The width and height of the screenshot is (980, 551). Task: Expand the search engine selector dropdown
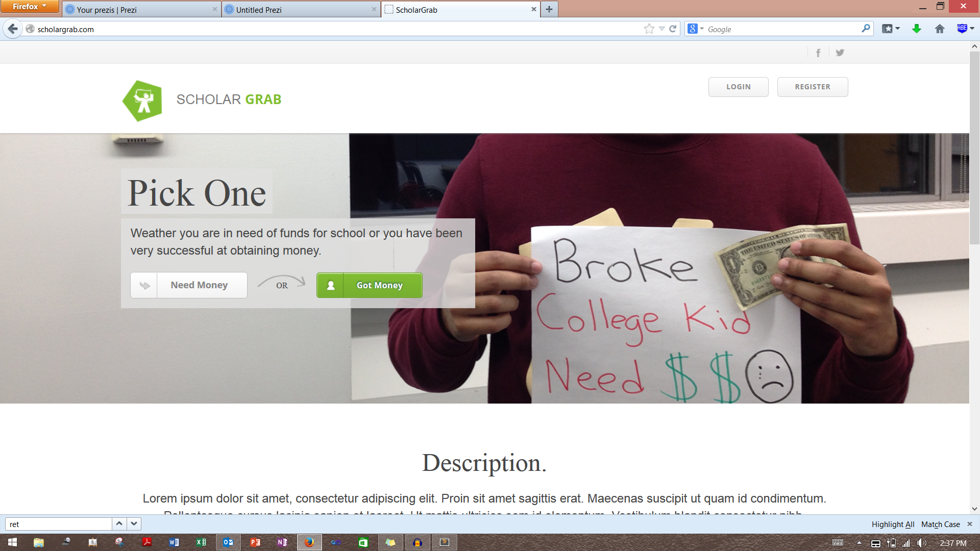tap(695, 29)
